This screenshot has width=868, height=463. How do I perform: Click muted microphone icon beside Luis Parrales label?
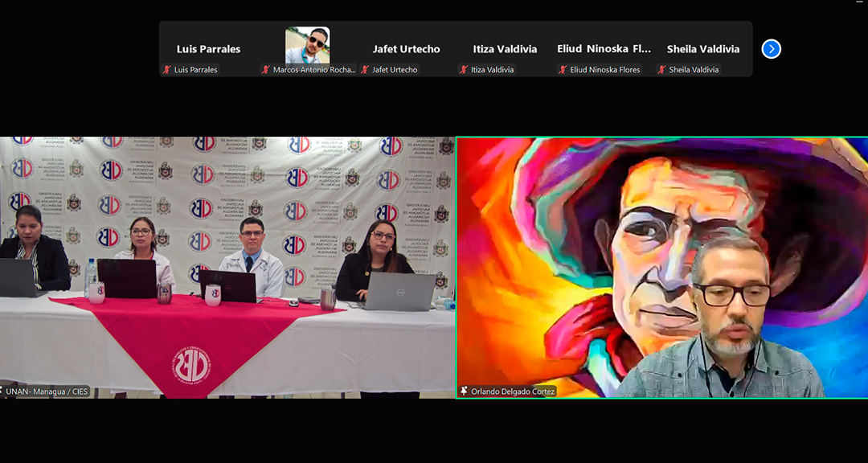166,70
